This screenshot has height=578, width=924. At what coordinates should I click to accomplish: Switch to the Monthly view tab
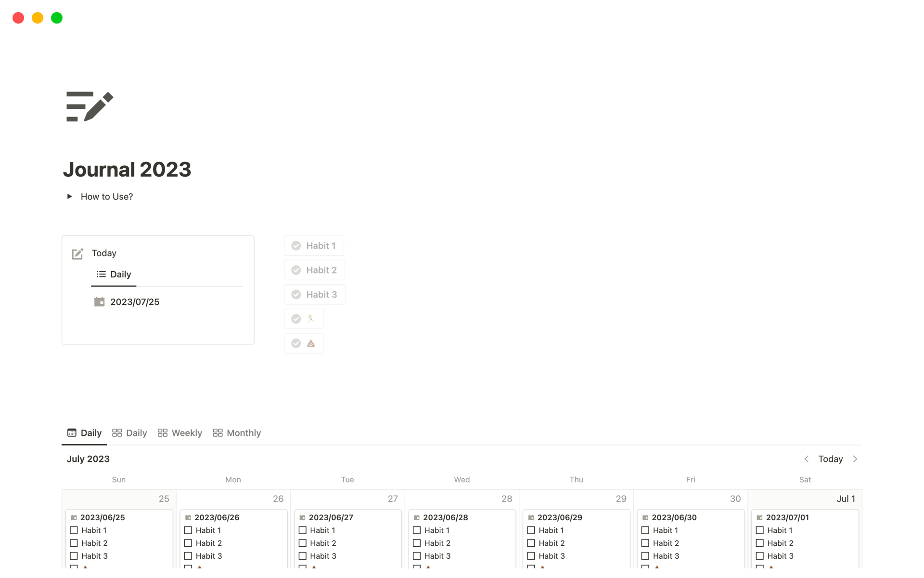(237, 433)
